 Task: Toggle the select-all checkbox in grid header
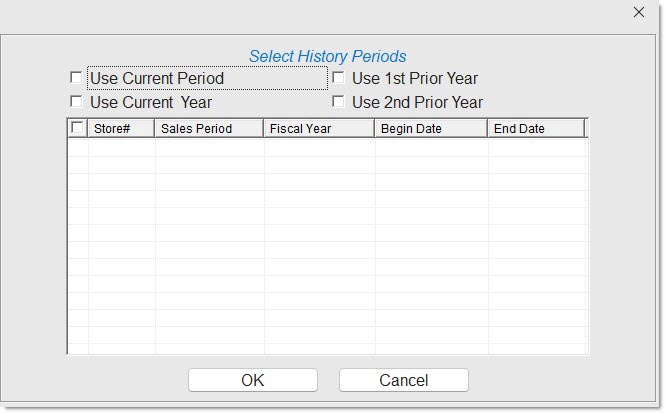point(78,128)
